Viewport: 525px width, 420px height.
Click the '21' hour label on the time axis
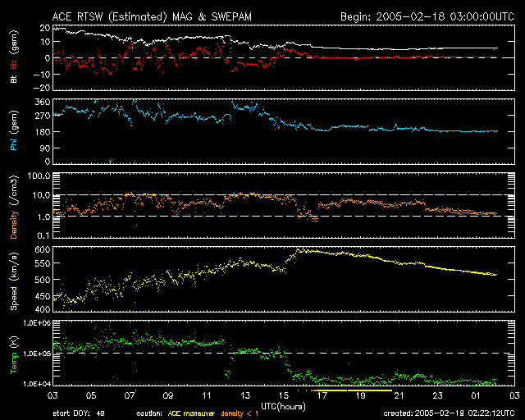click(399, 395)
